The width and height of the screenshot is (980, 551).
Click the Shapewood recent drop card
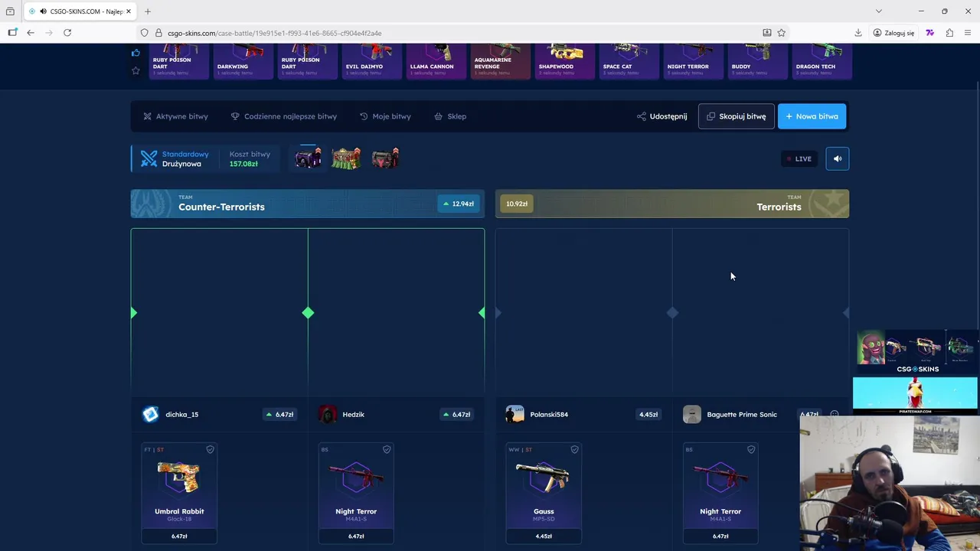tap(565, 61)
